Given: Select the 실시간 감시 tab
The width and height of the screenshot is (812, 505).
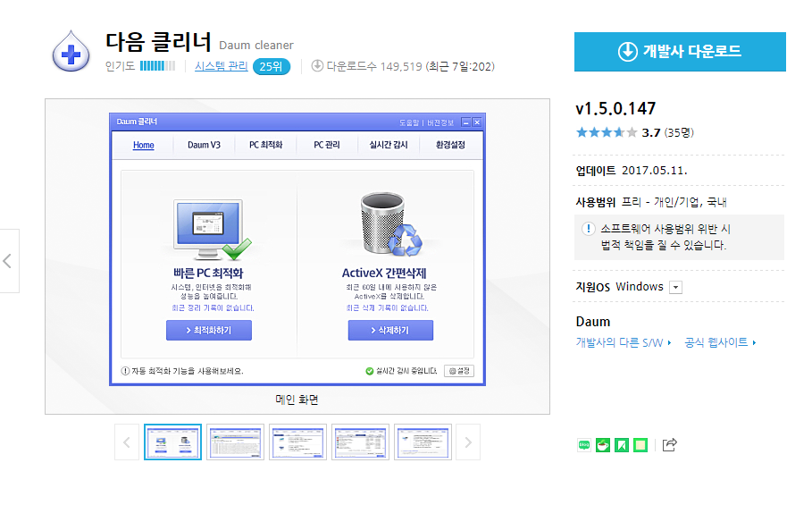Looking at the screenshot, I should [x=389, y=145].
